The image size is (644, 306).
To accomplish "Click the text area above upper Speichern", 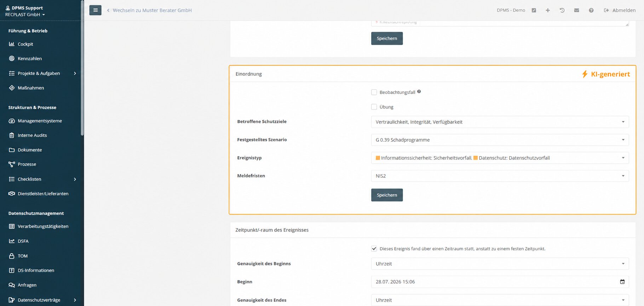I will tap(500, 23).
